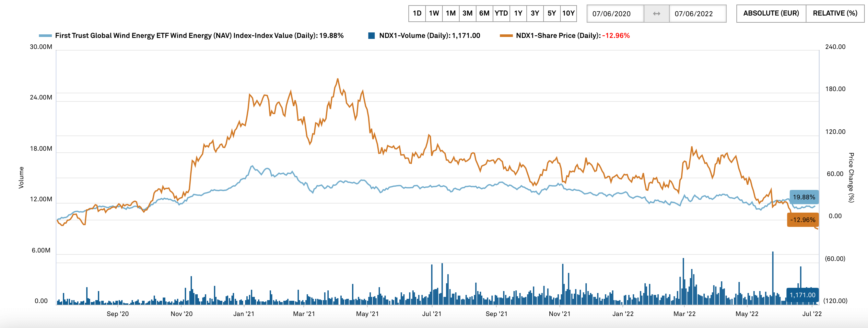The width and height of the screenshot is (868, 328).
Task: Select the 6M range option
Action: coord(484,14)
